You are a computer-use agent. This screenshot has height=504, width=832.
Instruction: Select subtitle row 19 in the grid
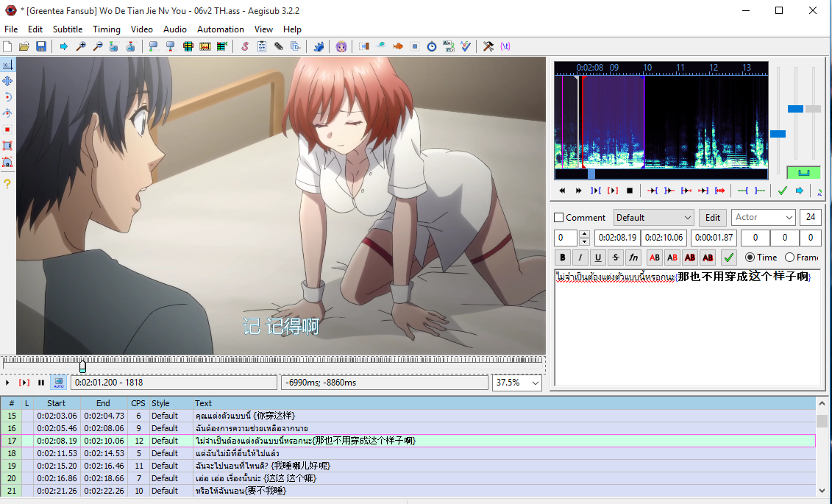pos(408,466)
